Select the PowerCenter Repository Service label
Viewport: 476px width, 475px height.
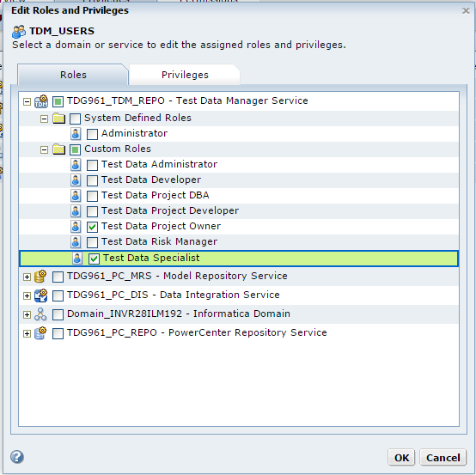coord(197,332)
